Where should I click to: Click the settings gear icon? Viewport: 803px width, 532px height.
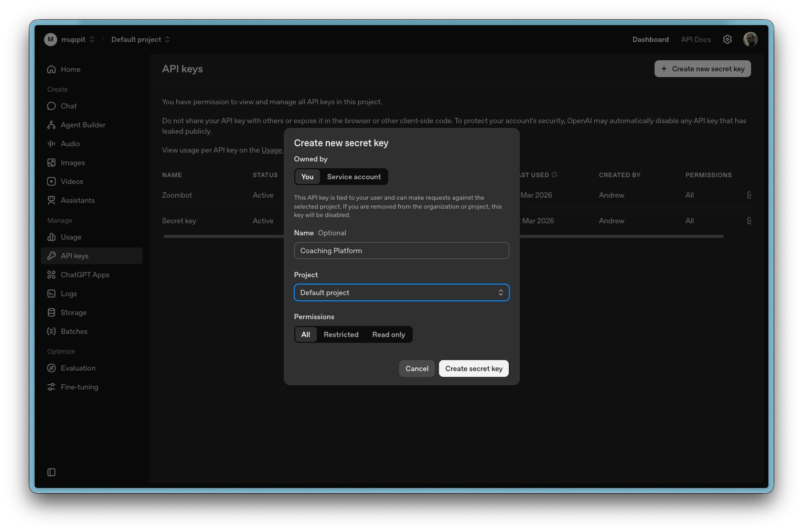coord(727,39)
